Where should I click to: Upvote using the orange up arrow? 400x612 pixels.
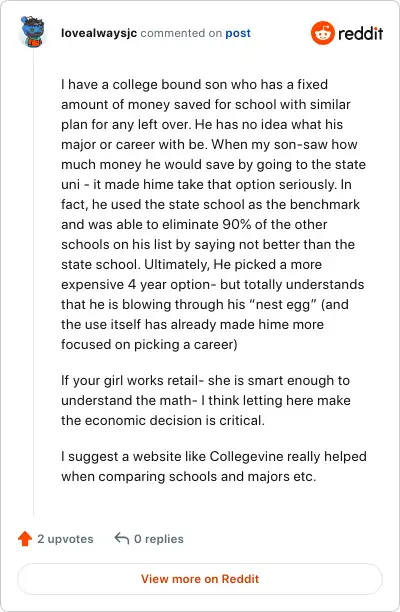[x=25, y=539]
